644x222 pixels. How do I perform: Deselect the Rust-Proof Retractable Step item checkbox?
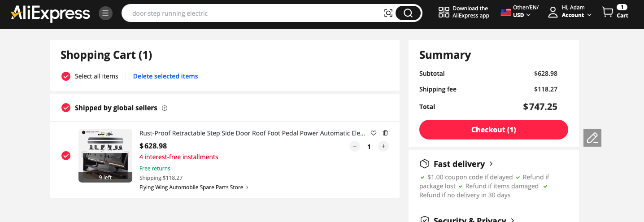tap(66, 156)
